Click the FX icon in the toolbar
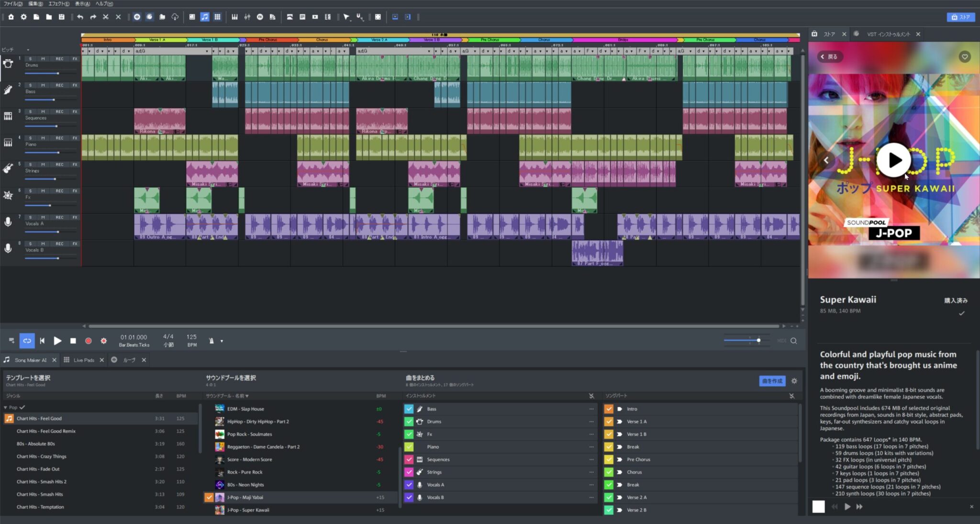Screen dimensions: 980x524 (260, 17)
